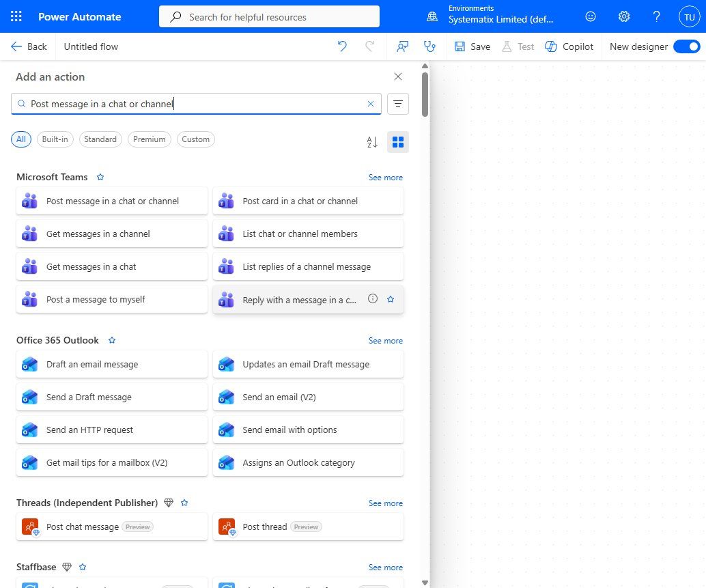See more Threads actions

click(x=385, y=503)
